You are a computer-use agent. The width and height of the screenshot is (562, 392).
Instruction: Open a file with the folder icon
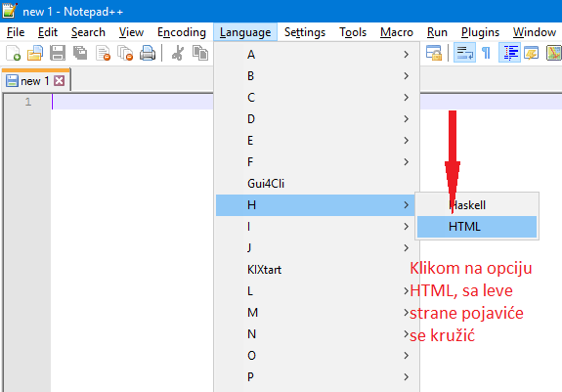[35, 53]
